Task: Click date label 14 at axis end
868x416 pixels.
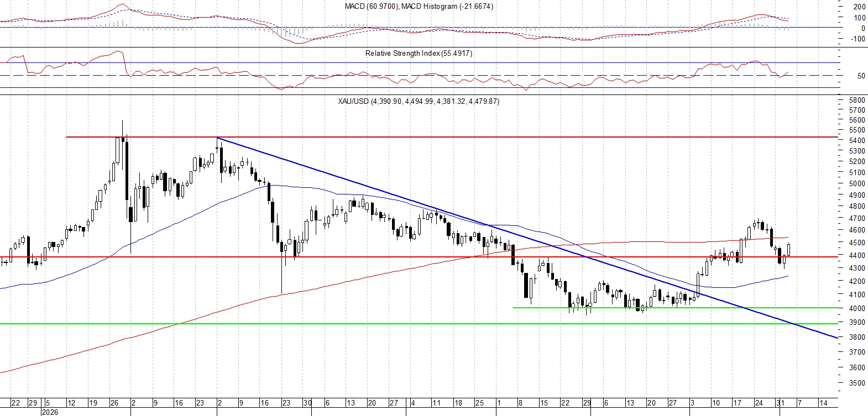Action: click(823, 403)
